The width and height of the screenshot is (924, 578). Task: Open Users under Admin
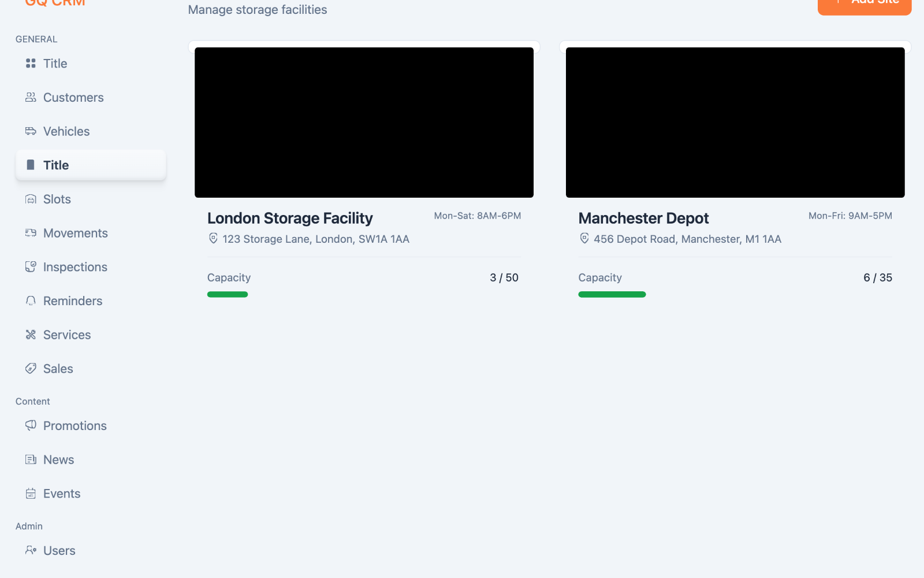pos(91,551)
